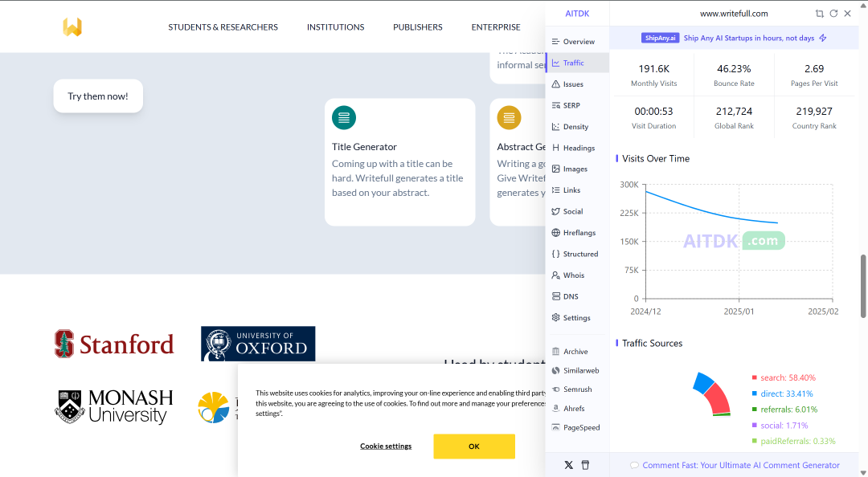The width and height of the screenshot is (868, 477).
Task: Click the lightning bolt icon in banner
Action: (823, 39)
